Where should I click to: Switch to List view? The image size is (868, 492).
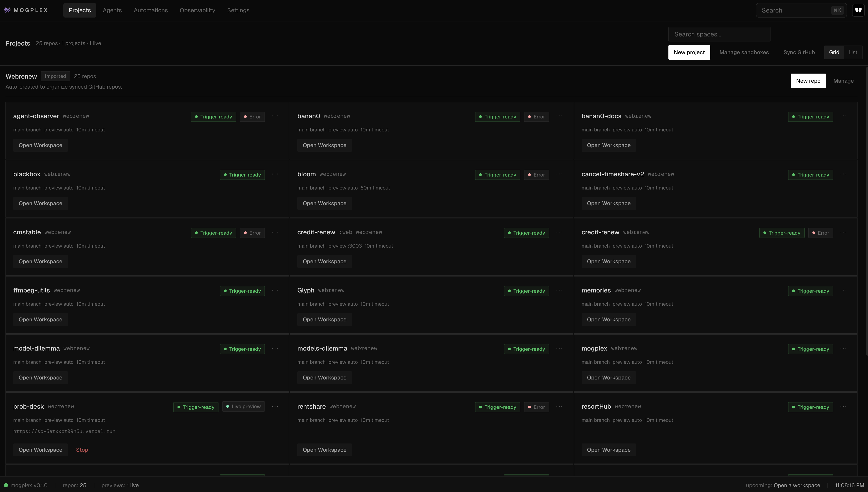pos(853,52)
